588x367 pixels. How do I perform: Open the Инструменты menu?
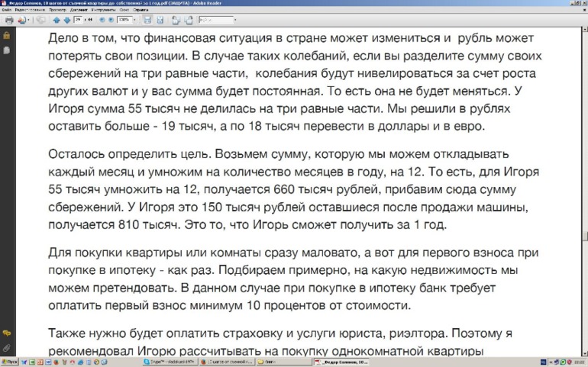click(105, 10)
